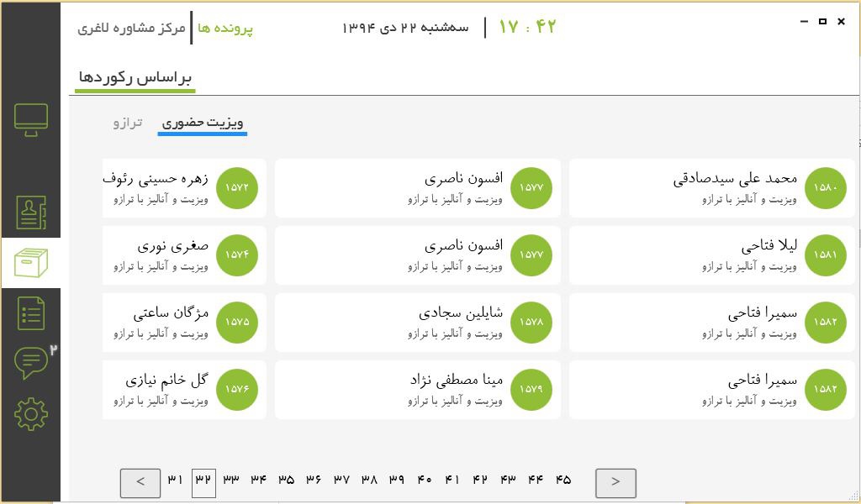The width and height of the screenshot is (861, 504).
Task: Switch to the ترازو tab
Action: tap(128, 123)
